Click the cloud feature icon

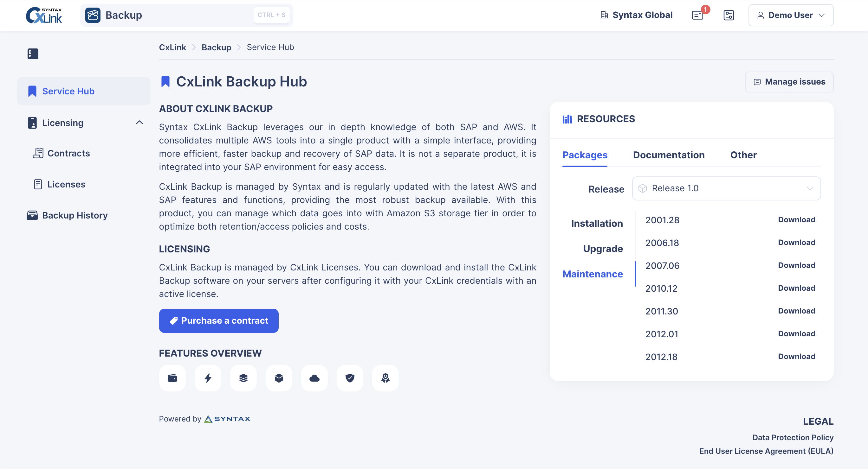pos(314,378)
